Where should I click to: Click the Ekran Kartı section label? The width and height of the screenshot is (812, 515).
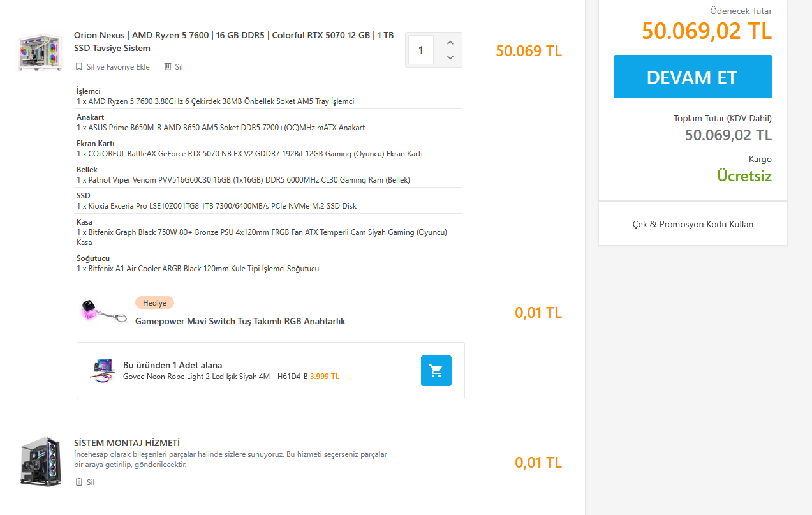[96, 144]
